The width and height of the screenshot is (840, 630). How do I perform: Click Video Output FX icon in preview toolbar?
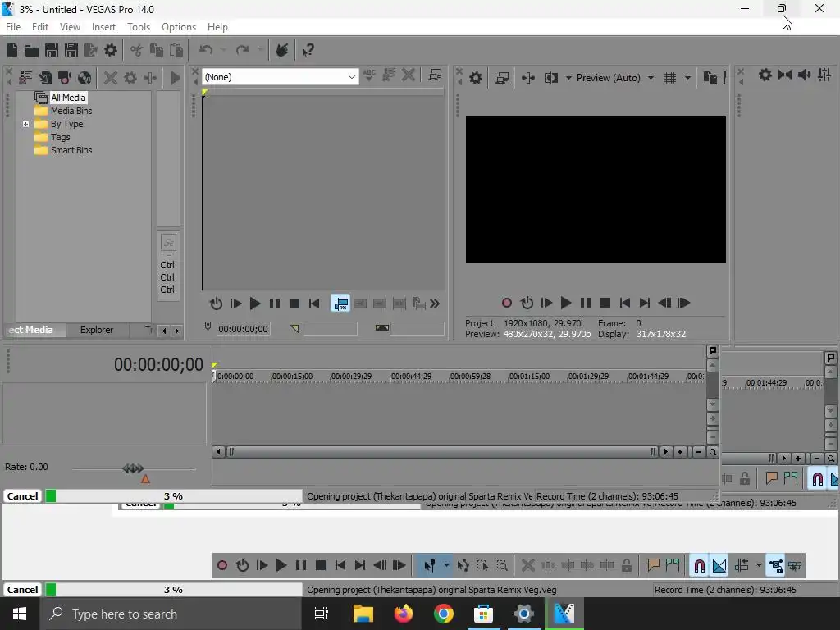tap(527, 78)
